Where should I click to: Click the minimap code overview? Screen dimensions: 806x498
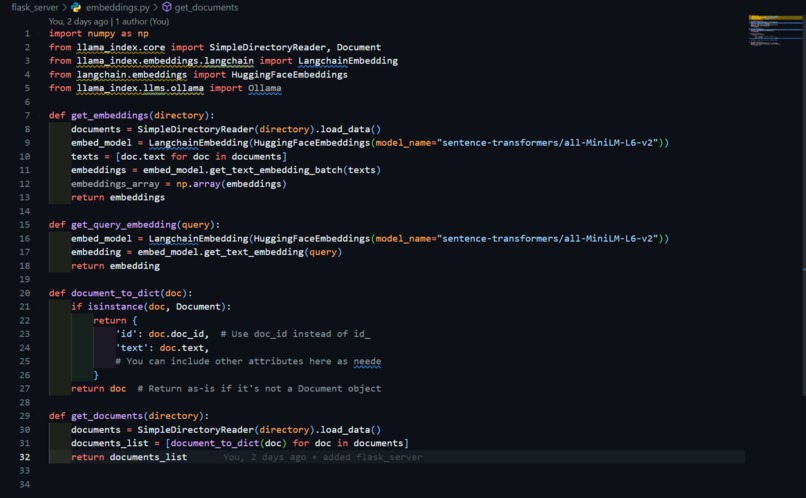point(776,31)
